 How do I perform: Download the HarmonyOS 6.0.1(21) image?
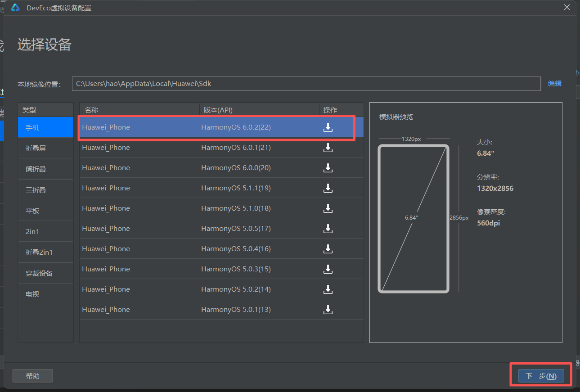(x=328, y=148)
